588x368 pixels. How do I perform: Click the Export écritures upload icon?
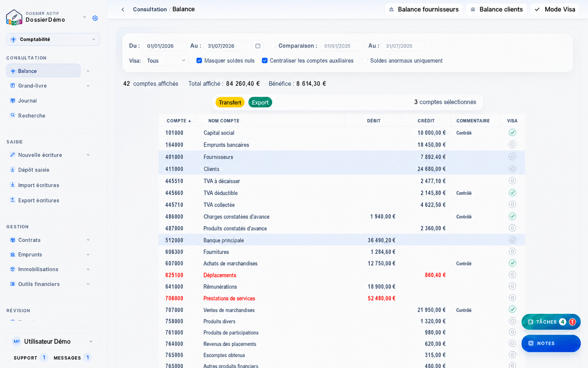coord(13,200)
